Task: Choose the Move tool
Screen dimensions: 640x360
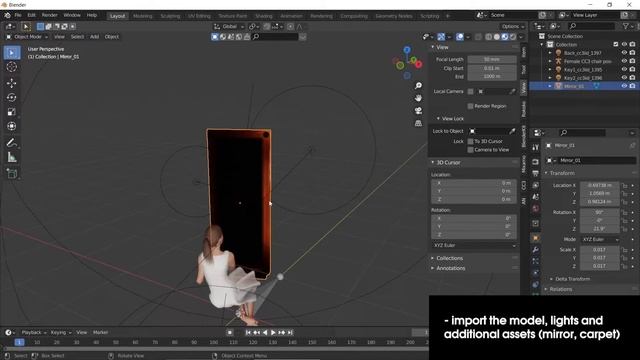Action: coord(12,83)
